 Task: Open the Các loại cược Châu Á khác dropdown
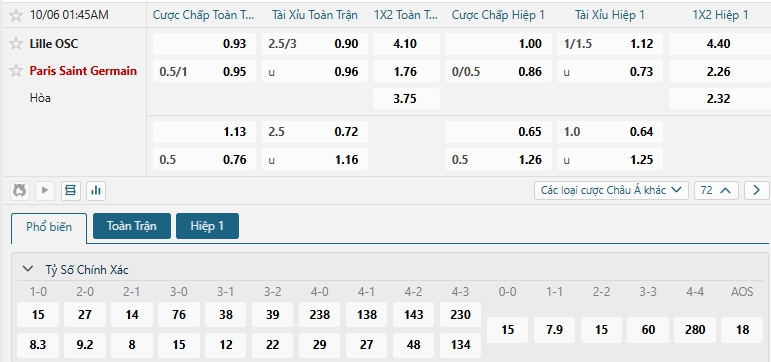(611, 190)
